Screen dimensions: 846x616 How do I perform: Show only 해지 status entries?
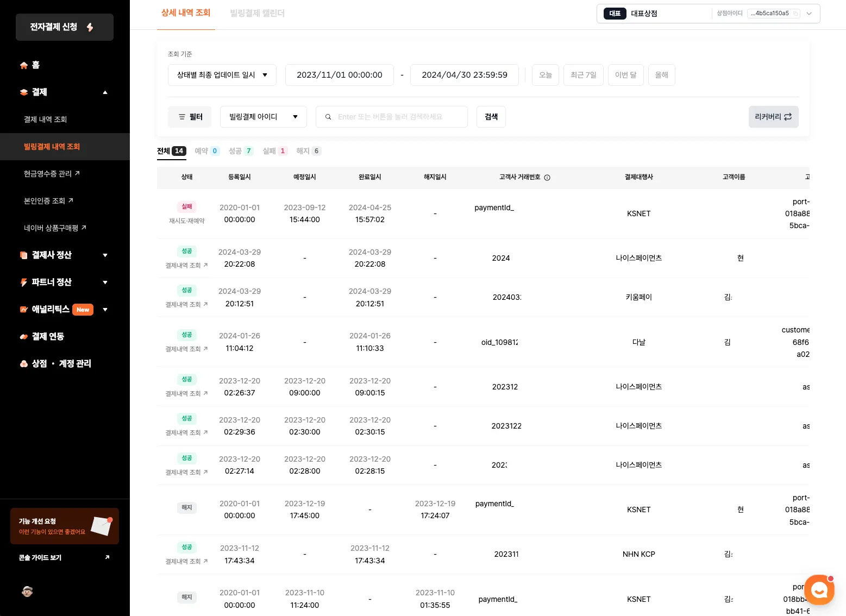[308, 151]
